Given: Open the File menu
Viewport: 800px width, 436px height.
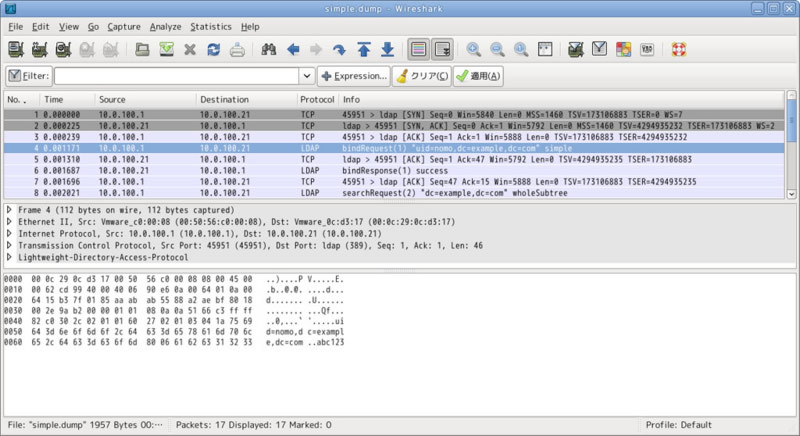Looking at the screenshot, I should point(15,27).
